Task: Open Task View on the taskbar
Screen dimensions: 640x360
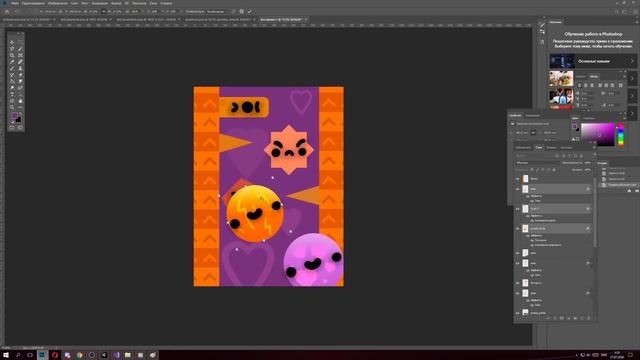Action: (x=30, y=355)
